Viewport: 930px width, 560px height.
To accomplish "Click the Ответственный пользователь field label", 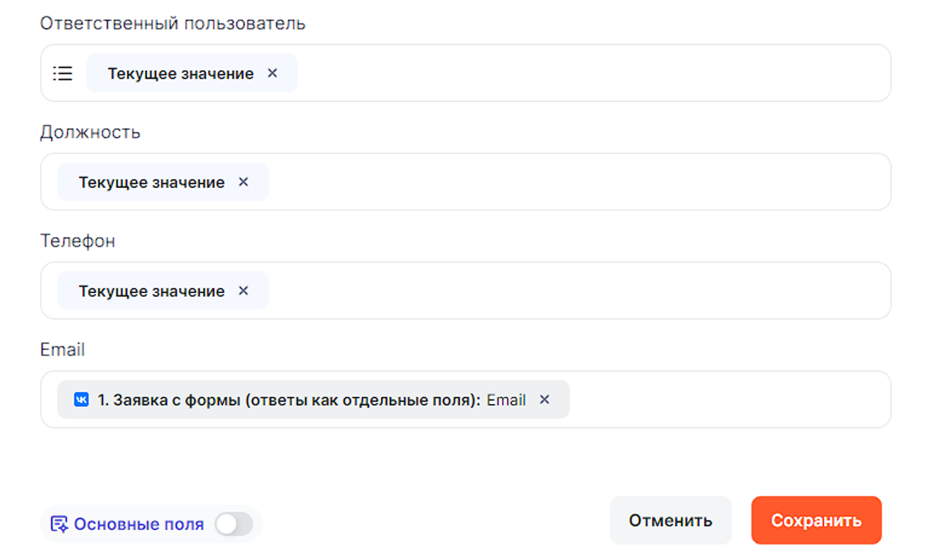I will (173, 23).
